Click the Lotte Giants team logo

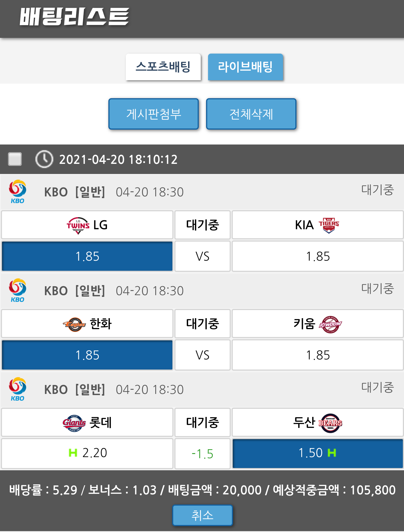click(x=74, y=423)
